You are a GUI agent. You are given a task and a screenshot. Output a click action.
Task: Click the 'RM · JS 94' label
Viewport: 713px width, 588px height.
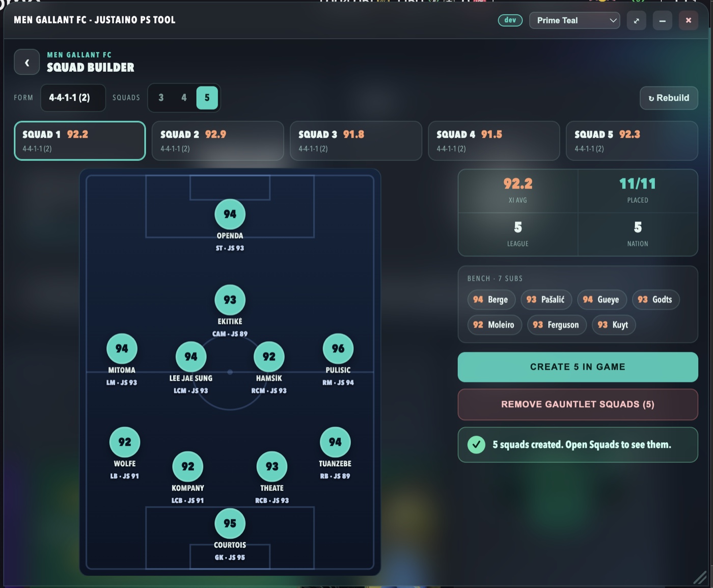tap(338, 383)
